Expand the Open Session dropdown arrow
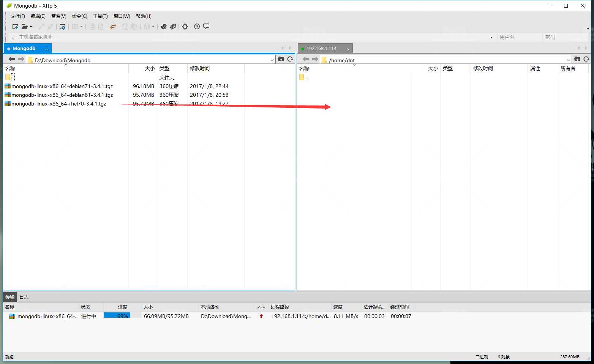This screenshot has height=364, width=594. [x=31, y=27]
